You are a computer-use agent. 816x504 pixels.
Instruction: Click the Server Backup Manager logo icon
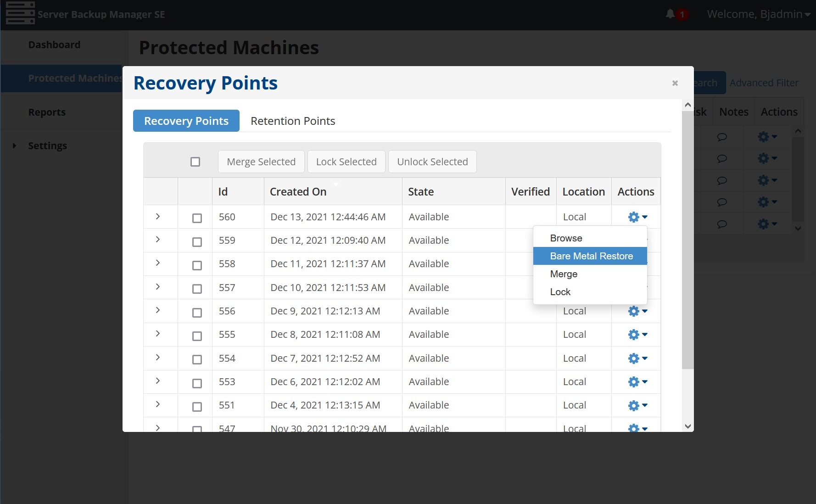(20, 13)
